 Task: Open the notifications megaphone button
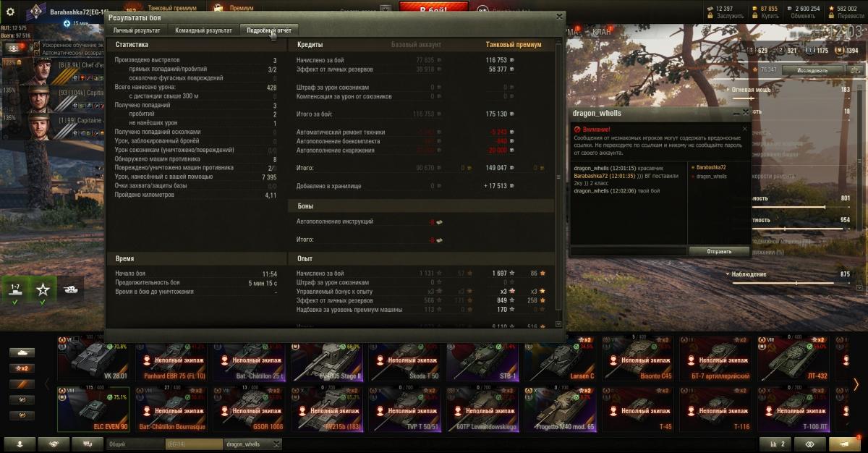pos(845,444)
